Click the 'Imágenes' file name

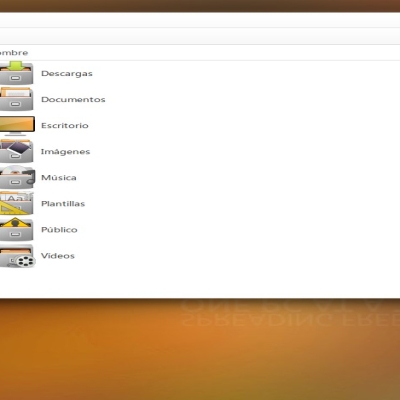(65, 152)
